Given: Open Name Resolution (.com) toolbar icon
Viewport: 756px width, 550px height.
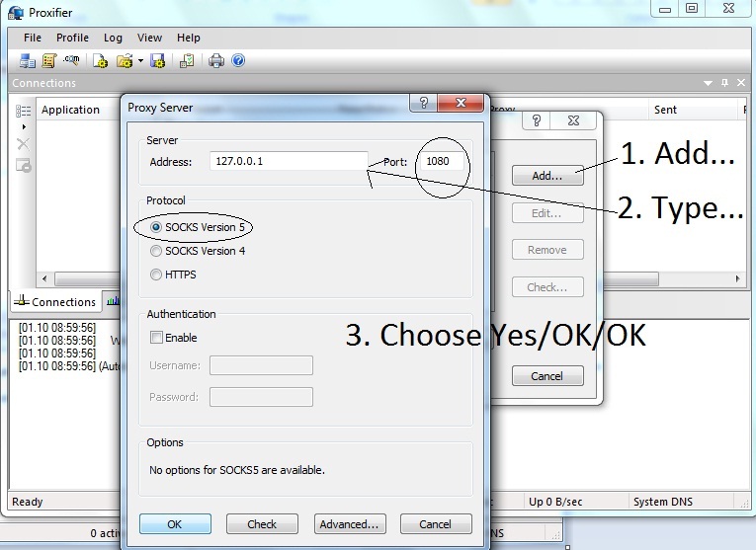Looking at the screenshot, I should 71,59.
